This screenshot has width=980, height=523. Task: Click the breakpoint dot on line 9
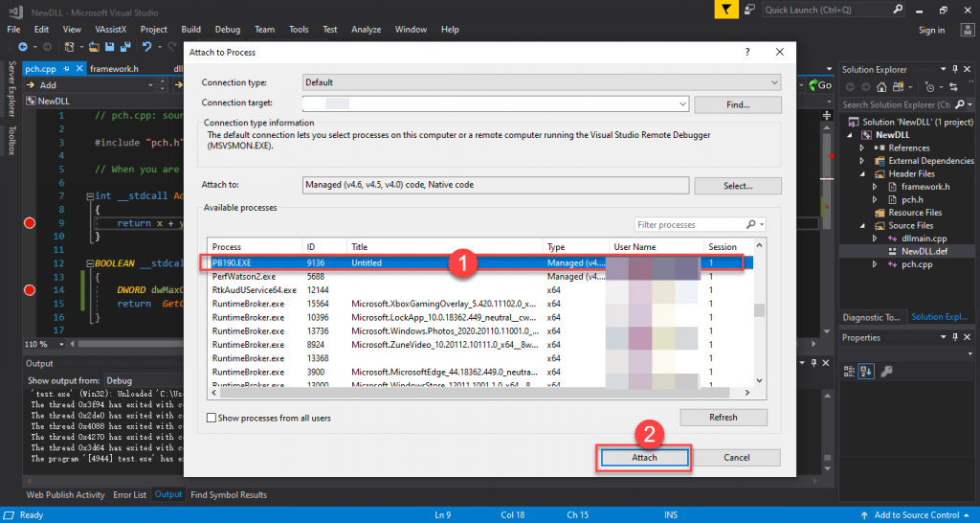pos(29,223)
